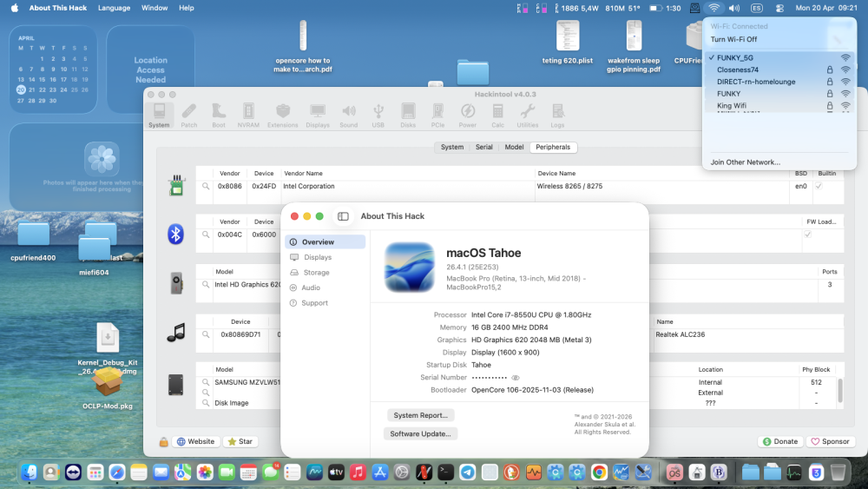The height and width of the screenshot is (489, 868).
Task: Open the Boot section in Hackintool
Action: pyautogui.click(x=219, y=116)
